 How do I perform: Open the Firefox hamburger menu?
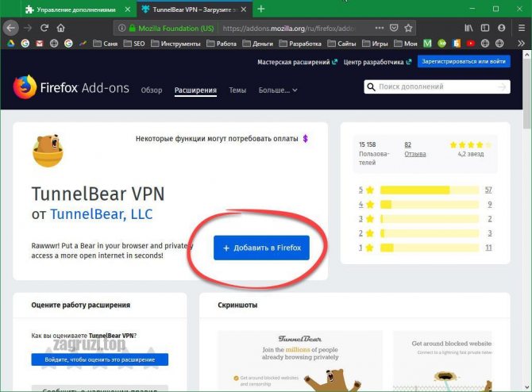coord(522,28)
